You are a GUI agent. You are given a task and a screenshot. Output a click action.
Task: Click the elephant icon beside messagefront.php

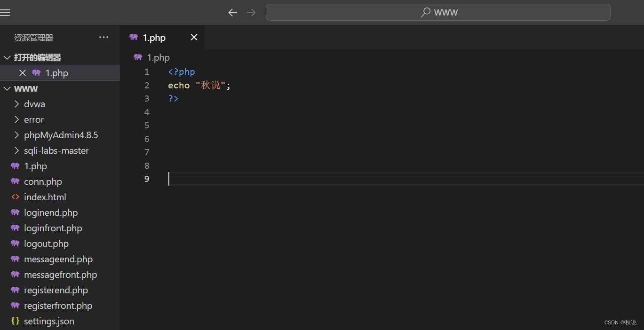pos(15,275)
